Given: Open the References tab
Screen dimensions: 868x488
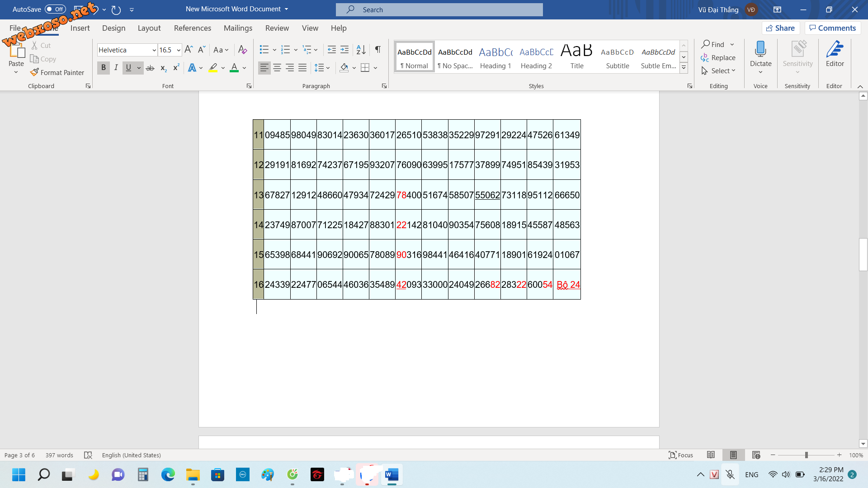Looking at the screenshot, I should pyautogui.click(x=193, y=28).
